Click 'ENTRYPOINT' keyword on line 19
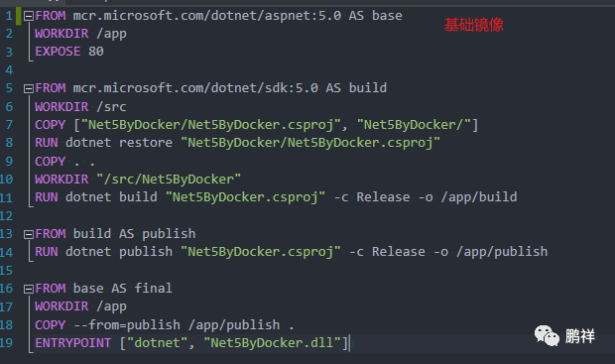The image size is (615, 364). click(73, 343)
